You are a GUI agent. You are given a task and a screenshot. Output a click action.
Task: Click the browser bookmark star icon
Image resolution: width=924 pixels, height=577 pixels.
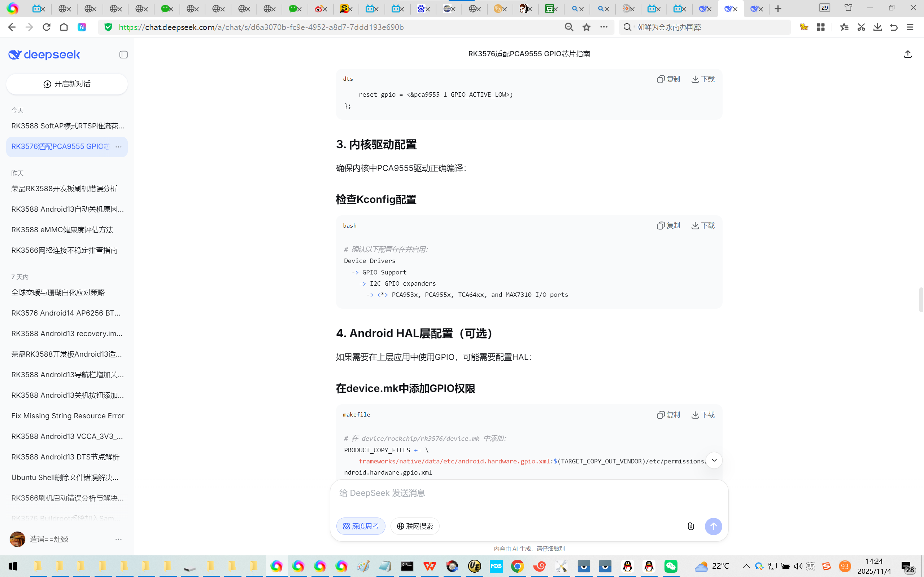click(x=586, y=27)
